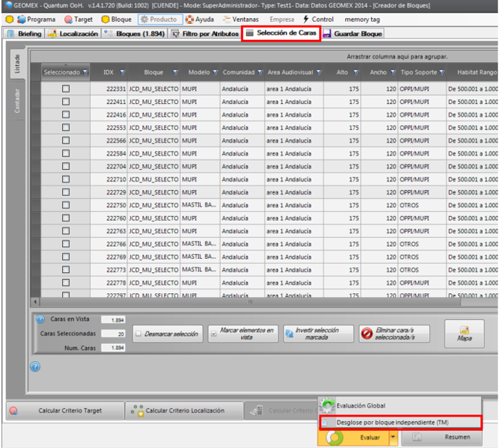The width and height of the screenshot is (503, 448).
Task: Click Invertir selección marcada button
Action: (x=318, y=334)
